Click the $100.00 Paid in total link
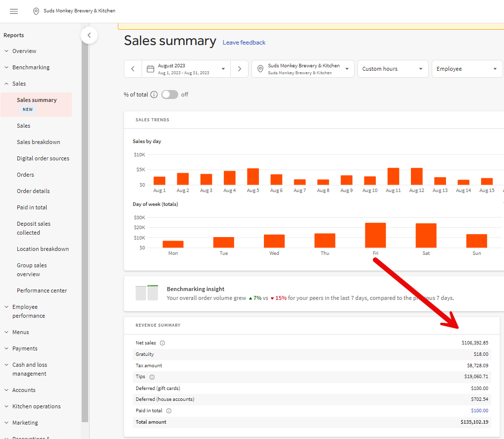Image resolution: width=504 pixels, height=439 pixels. 479,411
